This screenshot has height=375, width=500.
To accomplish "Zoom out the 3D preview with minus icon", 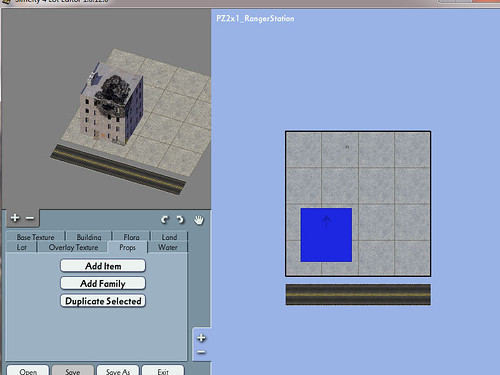I will pos(30,218).
